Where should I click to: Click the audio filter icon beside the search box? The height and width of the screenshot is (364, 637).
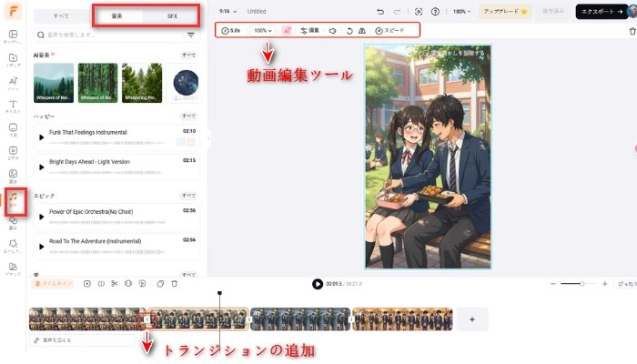[191, 35]
